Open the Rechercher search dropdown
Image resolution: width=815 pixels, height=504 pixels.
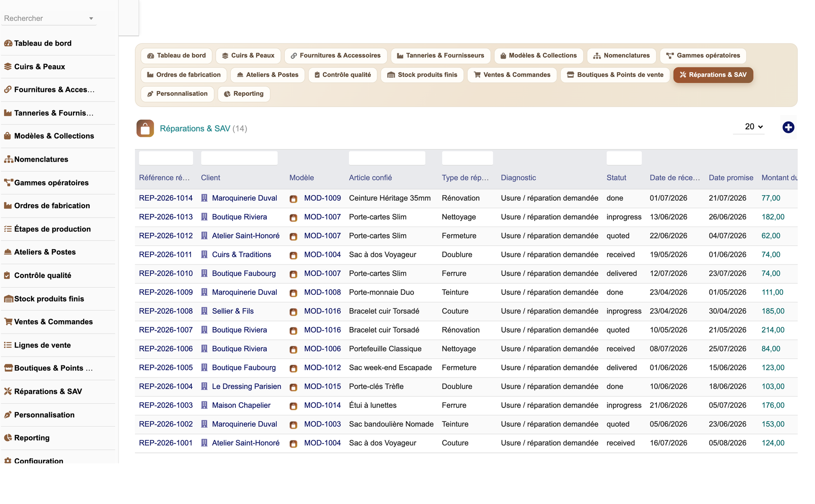tap(49, 18)
